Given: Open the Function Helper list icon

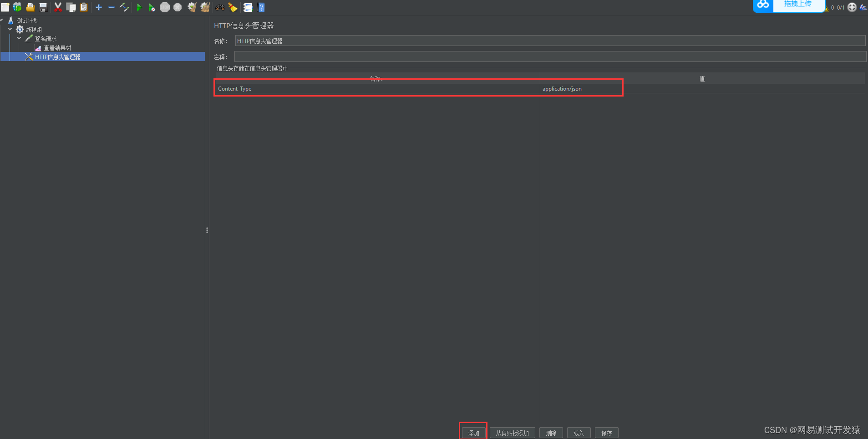Looking at the screenshot, I should point(248,7).
